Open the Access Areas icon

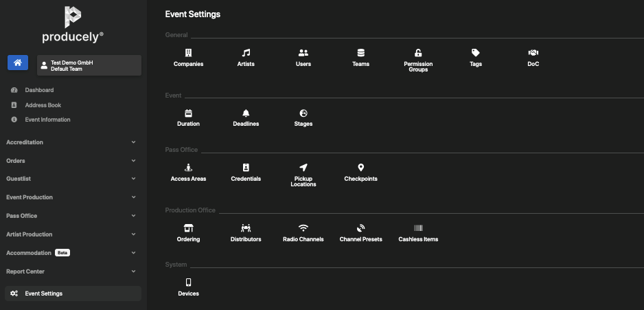point(189,167)
